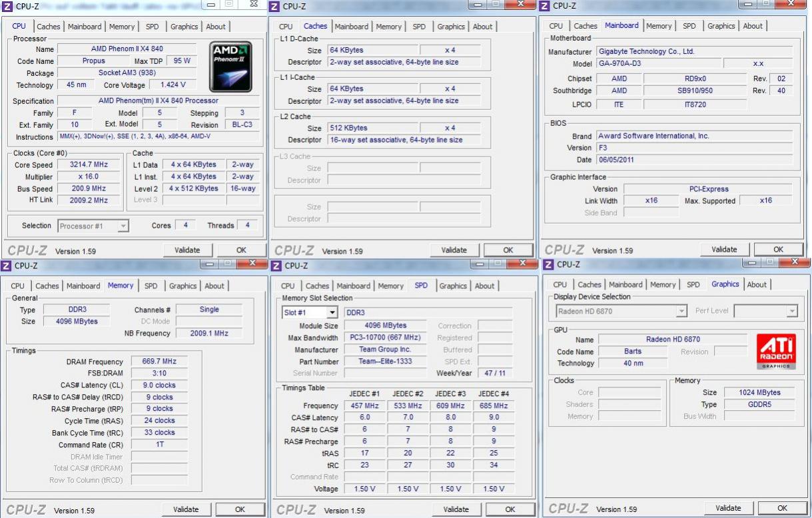Click the graphics memory Size 1024 MBytes
Viewport: 812px width, 518px height.
click(759, 393)
